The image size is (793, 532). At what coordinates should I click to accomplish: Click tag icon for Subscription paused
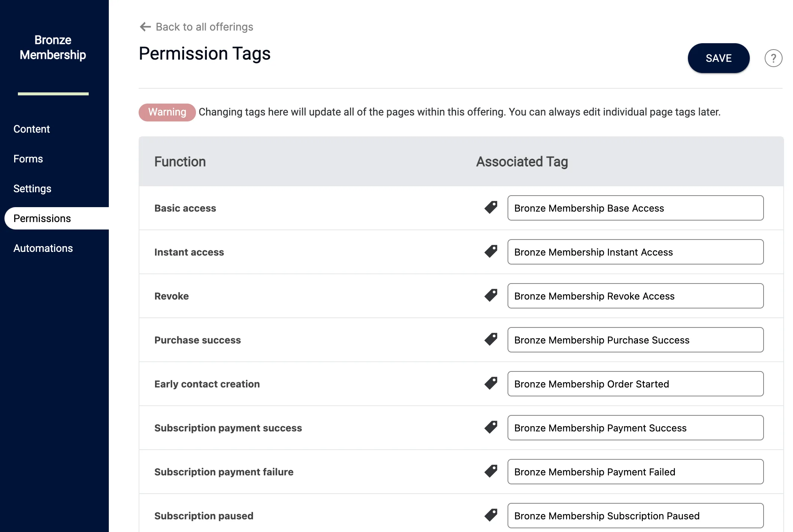pyautogui.click(x=491, y=515)
